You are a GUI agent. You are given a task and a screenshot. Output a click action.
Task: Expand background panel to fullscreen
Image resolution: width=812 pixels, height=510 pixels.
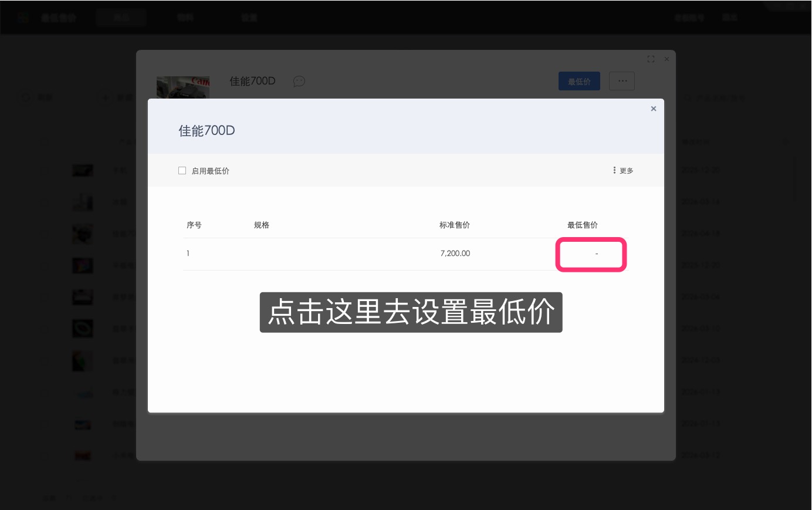tap(651, 59)
